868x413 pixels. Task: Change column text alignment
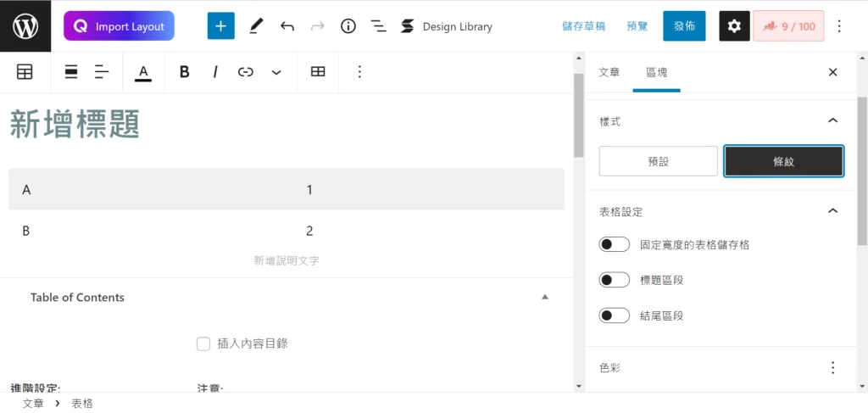pyautogui.click(x=102, y=72)
